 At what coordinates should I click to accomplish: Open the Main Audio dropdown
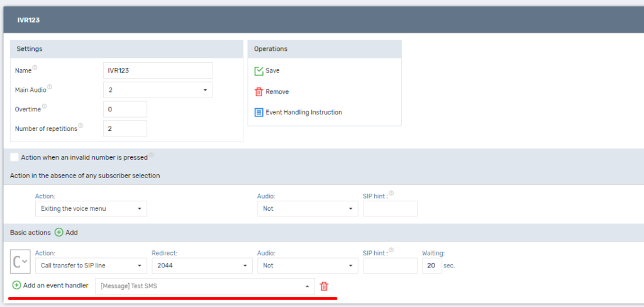coord(158,90)
